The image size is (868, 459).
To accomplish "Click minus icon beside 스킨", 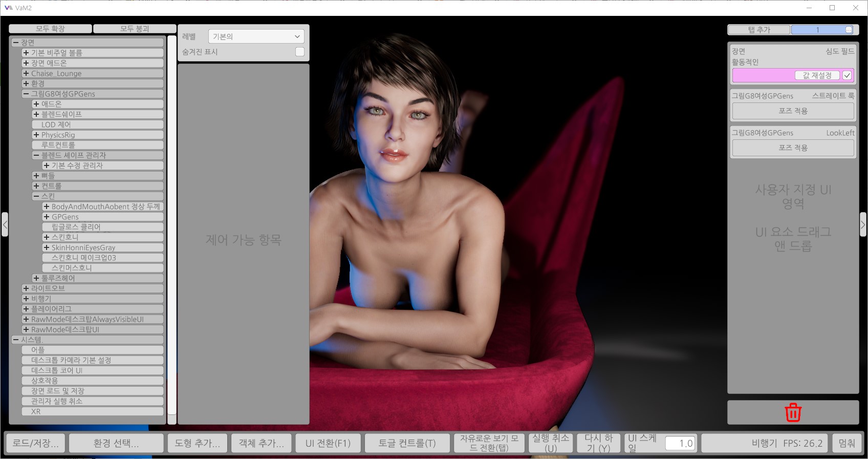I will pyautogui.click(x=36, y=196).
